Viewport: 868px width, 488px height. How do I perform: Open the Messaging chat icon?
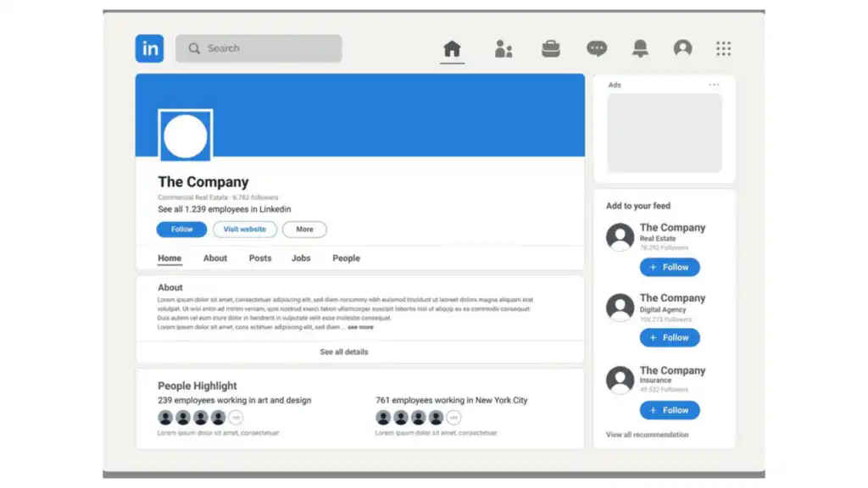[596, 47]
